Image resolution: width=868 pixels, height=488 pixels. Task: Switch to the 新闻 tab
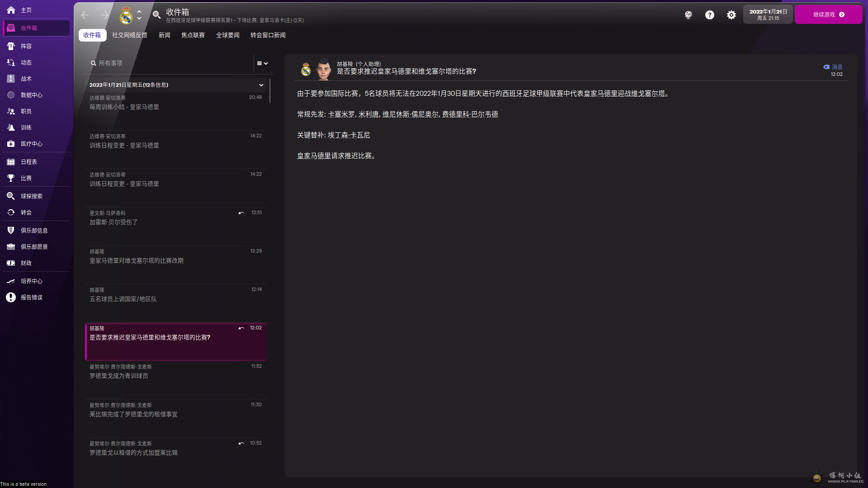(x=165, y=35)
